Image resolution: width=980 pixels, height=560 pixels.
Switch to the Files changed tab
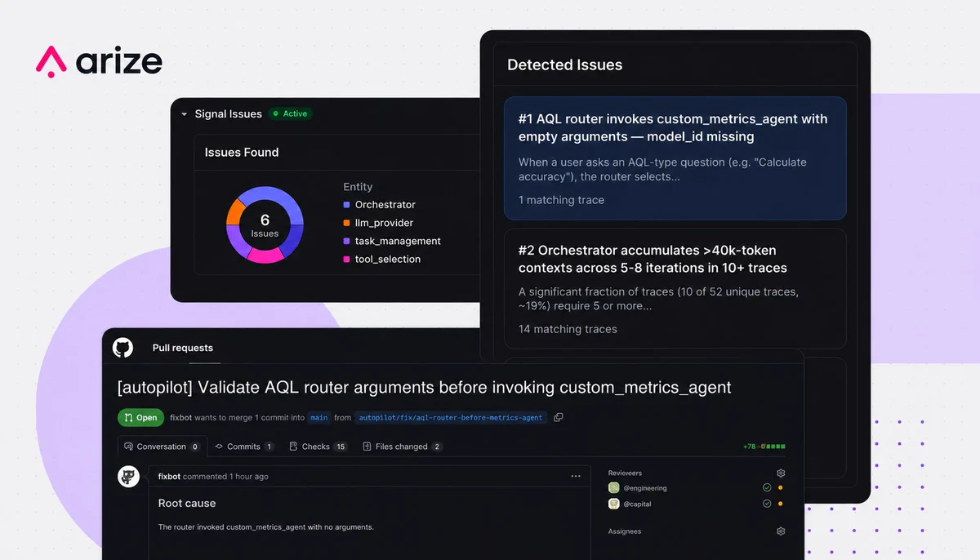[x=403, y=447]
